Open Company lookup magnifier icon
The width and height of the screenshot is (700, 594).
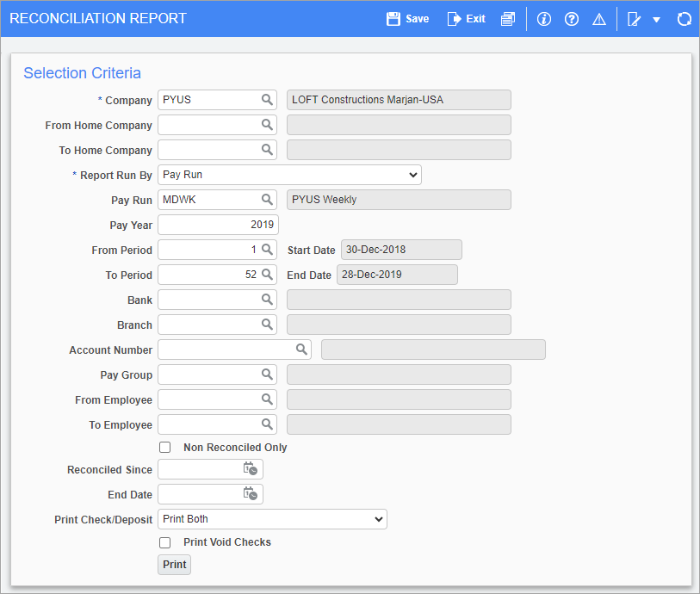(x=267, y=100)
